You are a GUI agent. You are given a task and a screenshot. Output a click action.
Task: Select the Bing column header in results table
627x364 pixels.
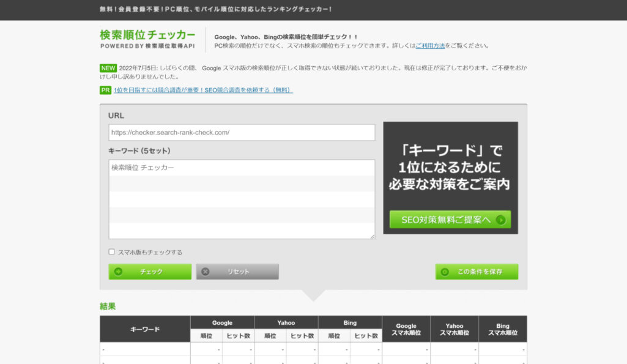[350, 322]
